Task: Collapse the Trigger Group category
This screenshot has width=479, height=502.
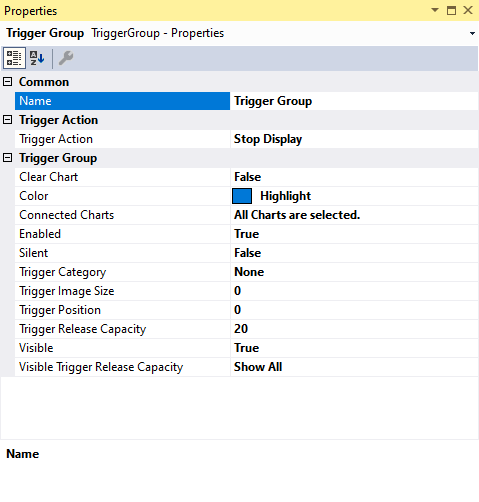Action: (x=7, y=158)
